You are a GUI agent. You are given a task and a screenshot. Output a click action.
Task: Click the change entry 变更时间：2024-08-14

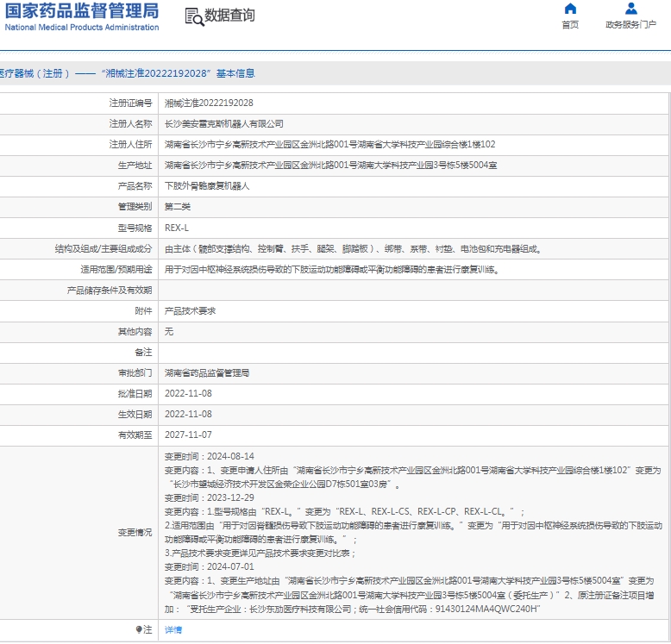pyautogui.click(x=210, y=456)
